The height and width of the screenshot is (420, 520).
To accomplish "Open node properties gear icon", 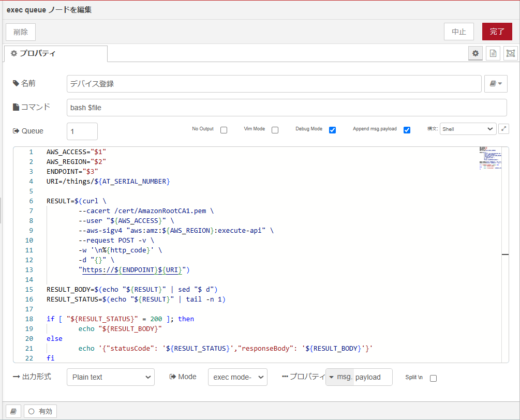I will pos(475,53).
